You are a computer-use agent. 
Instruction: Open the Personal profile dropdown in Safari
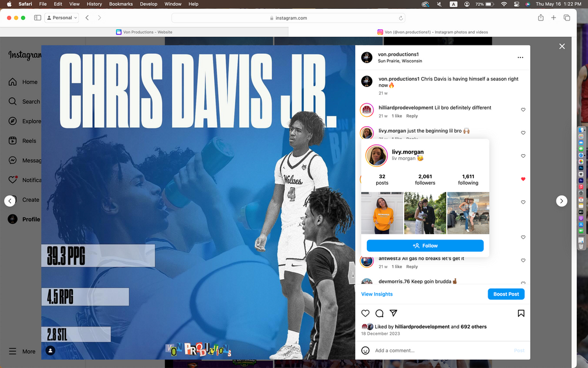[x=61, y=18]
